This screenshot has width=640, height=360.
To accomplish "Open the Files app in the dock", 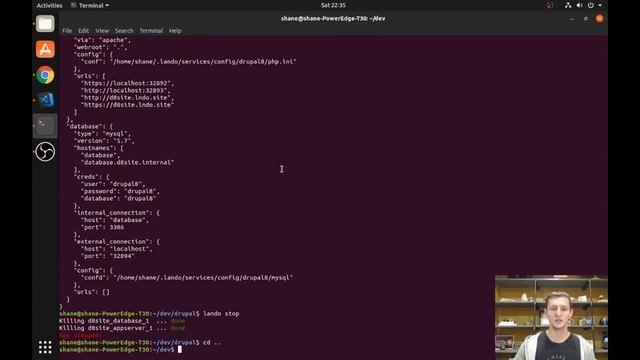I will (x=45, y=24).
